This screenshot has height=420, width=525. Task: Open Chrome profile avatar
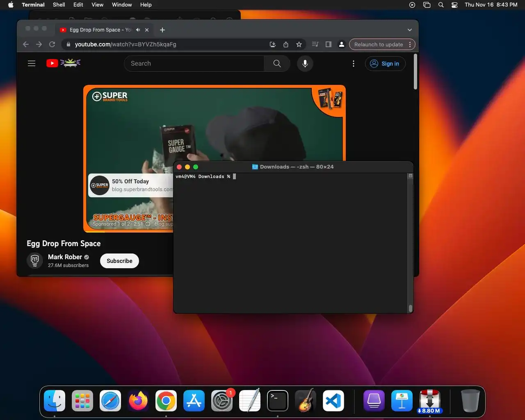342,44
